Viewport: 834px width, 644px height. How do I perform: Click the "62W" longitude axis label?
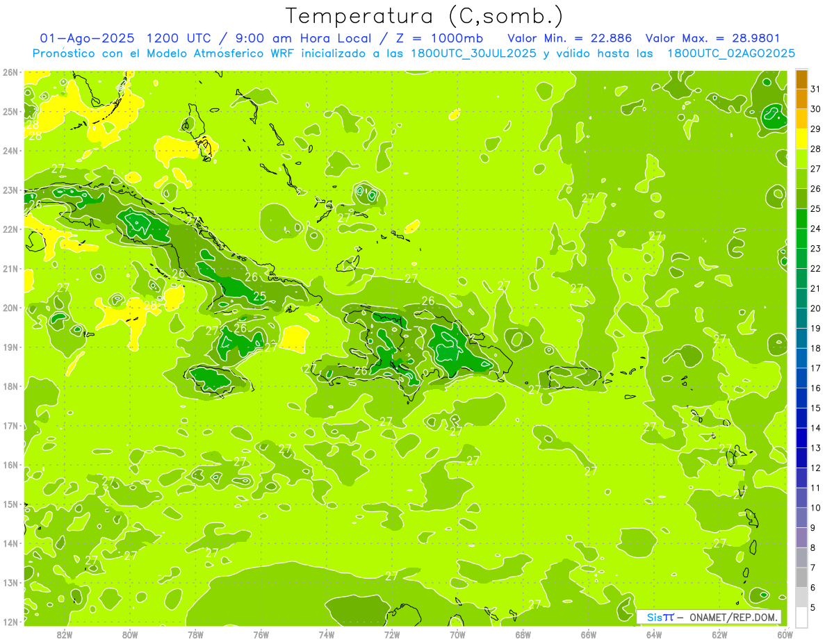tap(720, 634)
